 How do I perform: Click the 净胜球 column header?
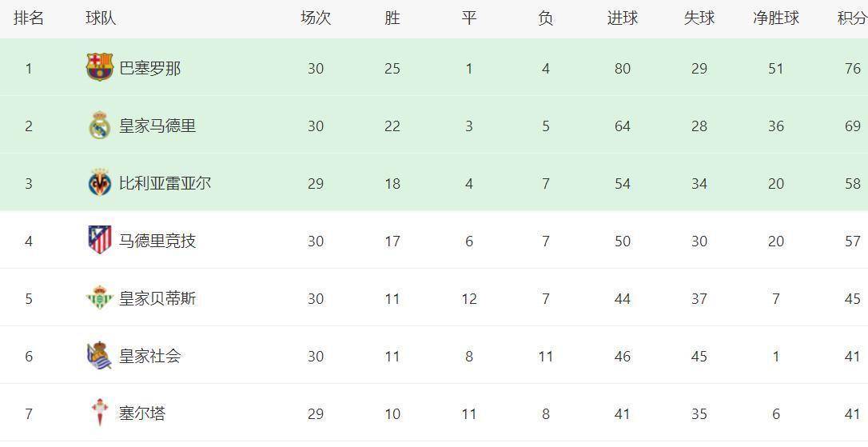coord(775,18)
